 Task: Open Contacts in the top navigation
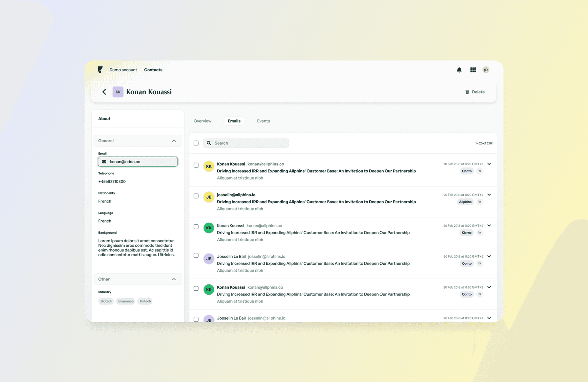pyautogui.click(x=153, y=70)
